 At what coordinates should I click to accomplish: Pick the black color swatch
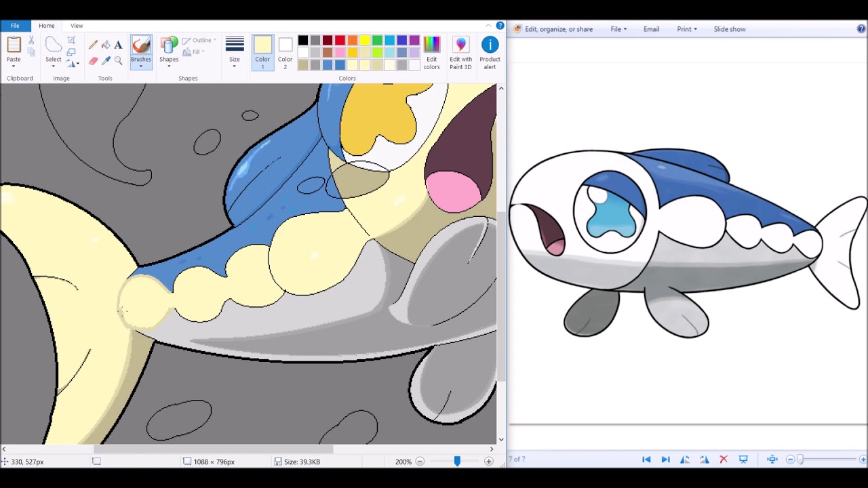pyautogui.click(x=303, y=41)
